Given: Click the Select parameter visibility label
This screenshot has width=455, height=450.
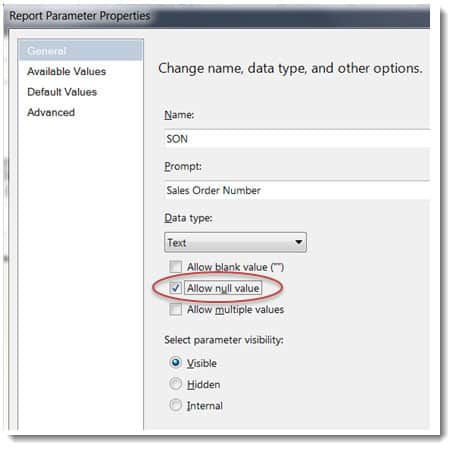Looking at the screenshot, I should (x=224, y=340).
